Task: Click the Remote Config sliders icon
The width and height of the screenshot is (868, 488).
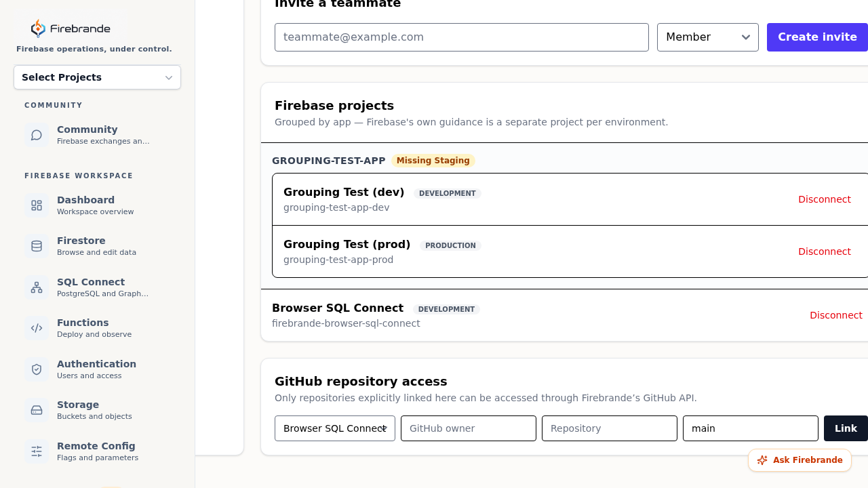Action: tap(37, 451)
